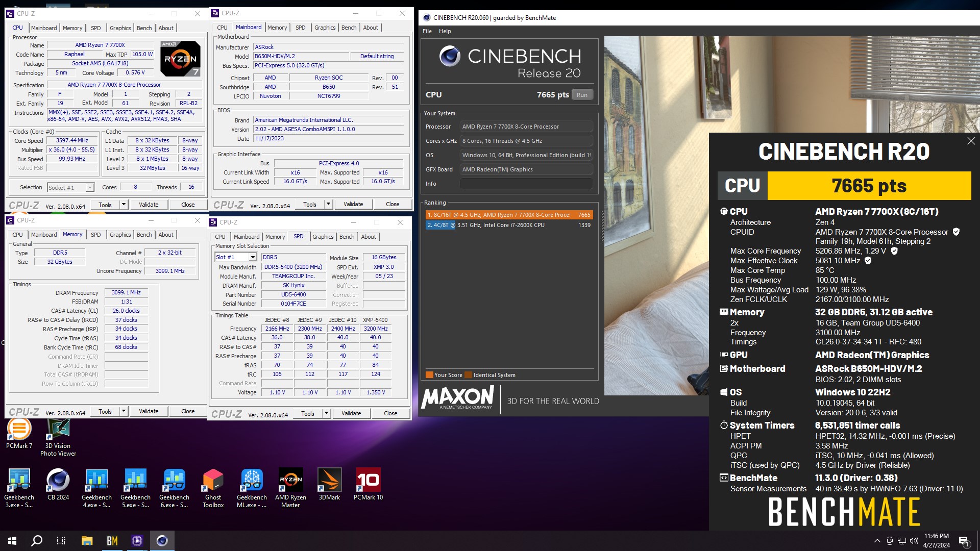The width and height of the screenshot is (980, 551).
Task: Open Mainboard tab in CPU window
Action: 44,28
